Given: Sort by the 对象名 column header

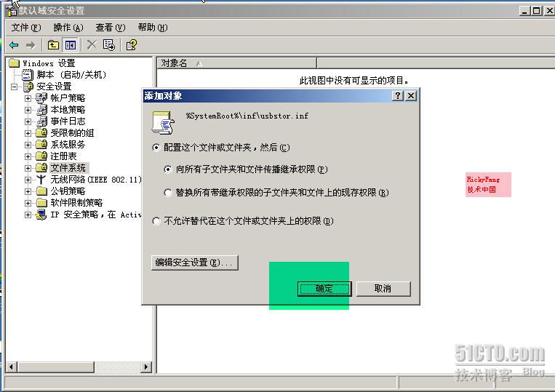Looking at the screenshot, I should [236, 63].
